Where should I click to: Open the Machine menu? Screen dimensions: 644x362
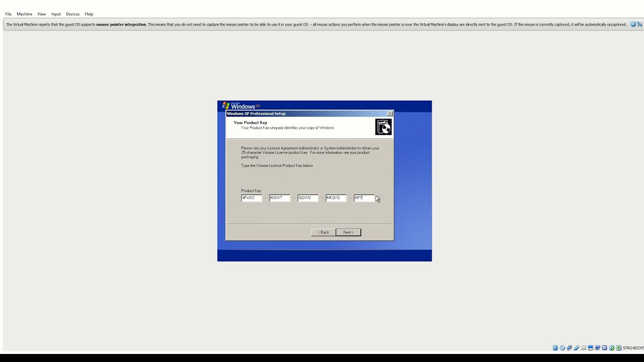24,14
